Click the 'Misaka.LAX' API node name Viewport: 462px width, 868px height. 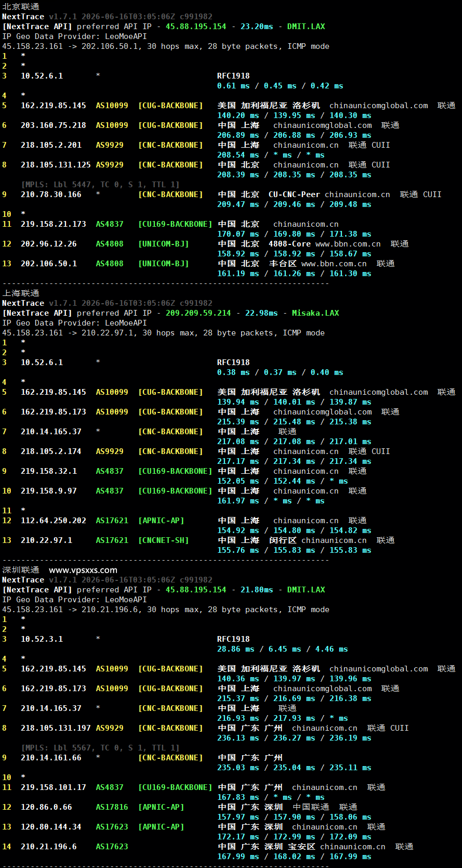[315, 313]
